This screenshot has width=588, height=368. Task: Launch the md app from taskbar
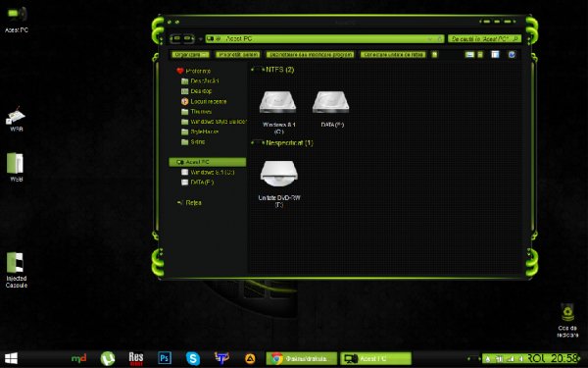[78, 358]
